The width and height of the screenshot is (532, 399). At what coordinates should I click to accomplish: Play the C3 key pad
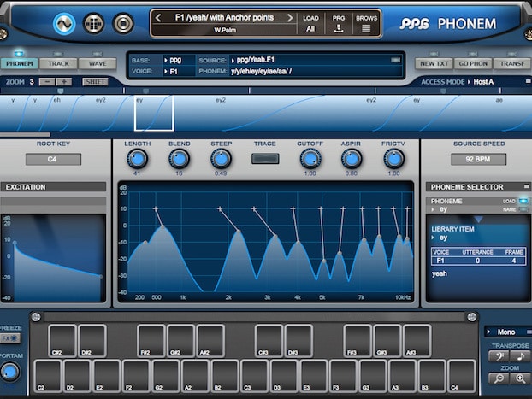click(x=255, y=376)
